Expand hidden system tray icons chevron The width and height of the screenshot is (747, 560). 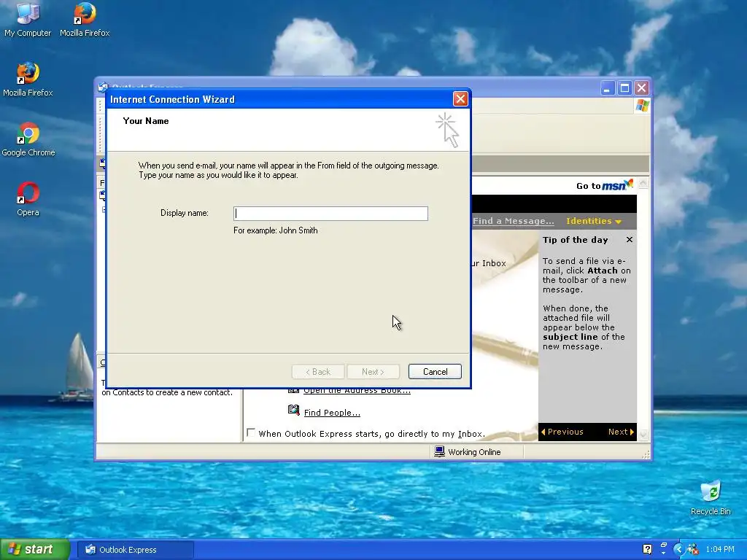point(678,550)
